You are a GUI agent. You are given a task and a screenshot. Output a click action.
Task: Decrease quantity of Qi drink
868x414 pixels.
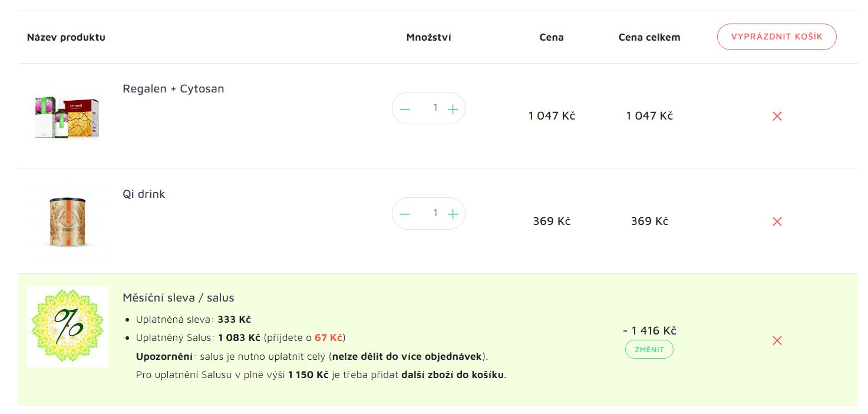tap(405, 214)
